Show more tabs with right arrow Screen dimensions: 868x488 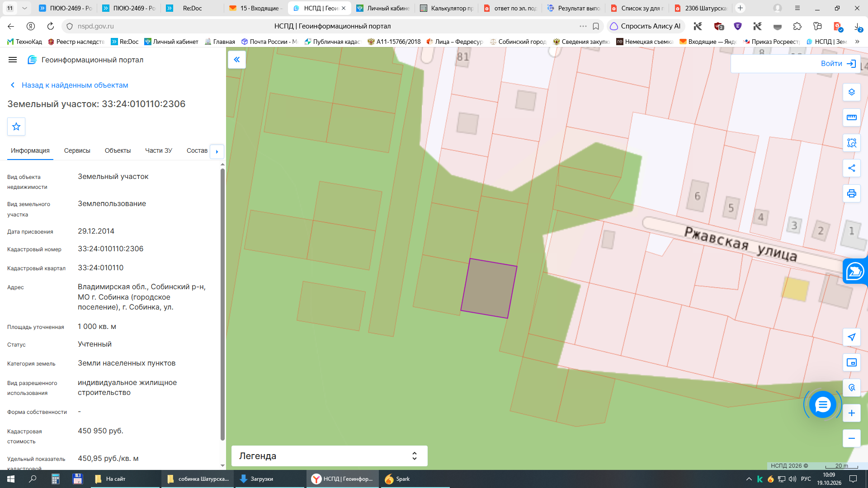(217, 151)
